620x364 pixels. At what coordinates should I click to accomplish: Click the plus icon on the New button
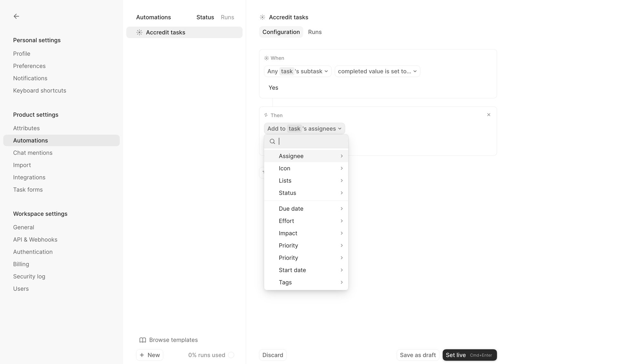pos(142,355)
